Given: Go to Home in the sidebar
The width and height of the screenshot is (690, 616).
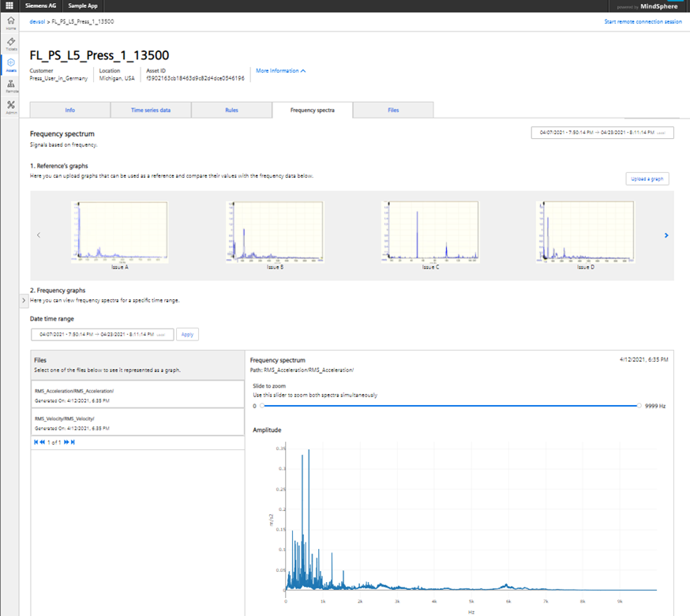Looking at the screenshot, I should click(11, 22).
